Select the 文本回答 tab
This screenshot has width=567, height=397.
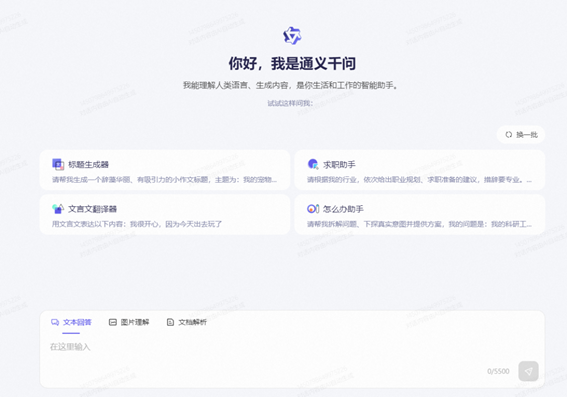[x=71, y=322]
